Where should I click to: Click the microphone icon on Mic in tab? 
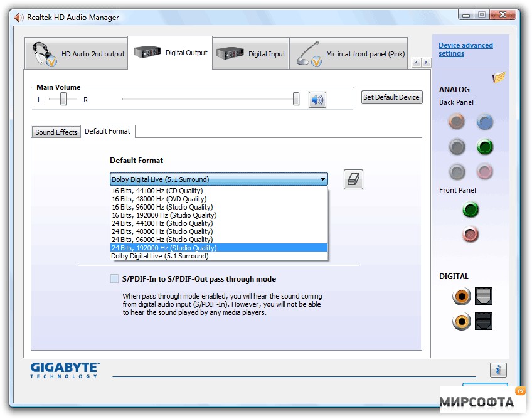click(309, 53)
